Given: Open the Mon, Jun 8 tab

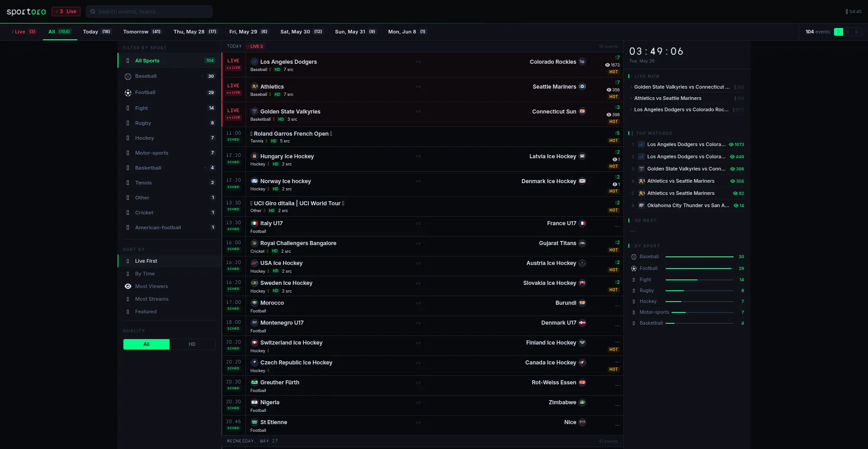Looking at the screenshot, I should [x=407, y=32].
